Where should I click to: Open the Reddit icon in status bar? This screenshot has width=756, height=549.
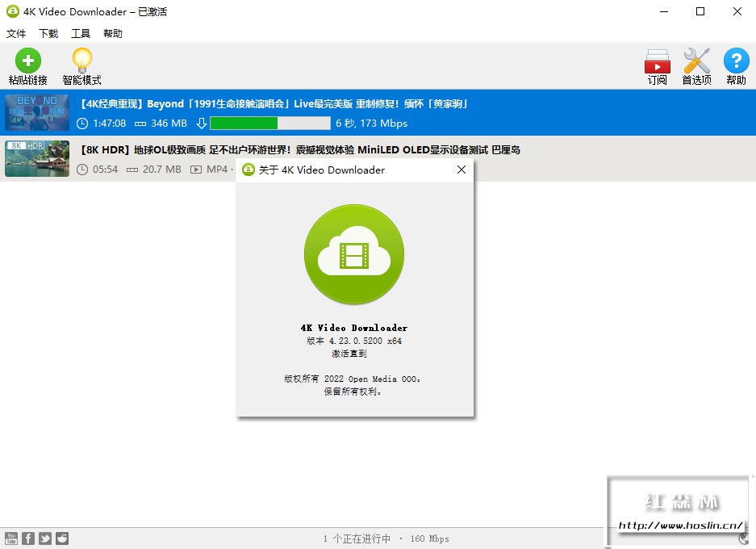61,539
